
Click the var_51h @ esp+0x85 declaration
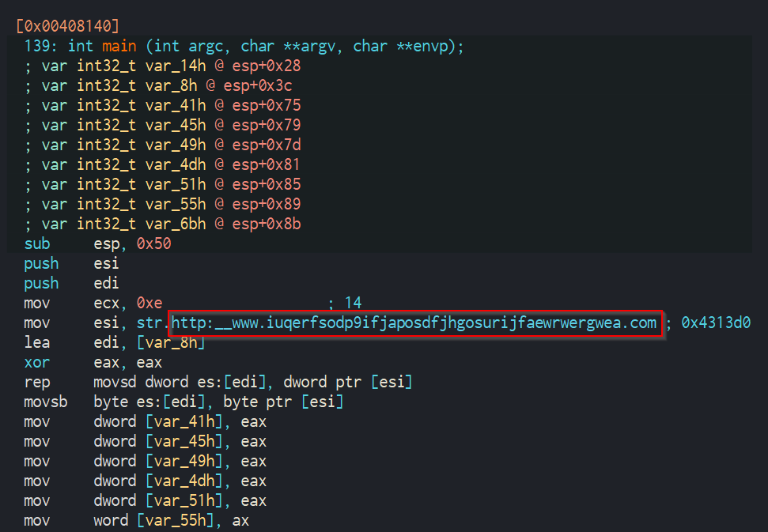coord(163,184)
